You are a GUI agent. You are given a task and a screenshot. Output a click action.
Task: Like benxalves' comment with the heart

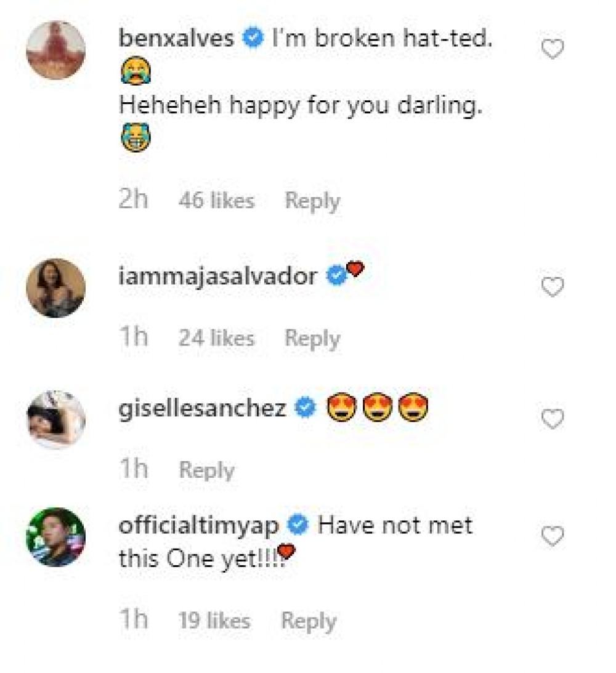[x=552, y=49]
